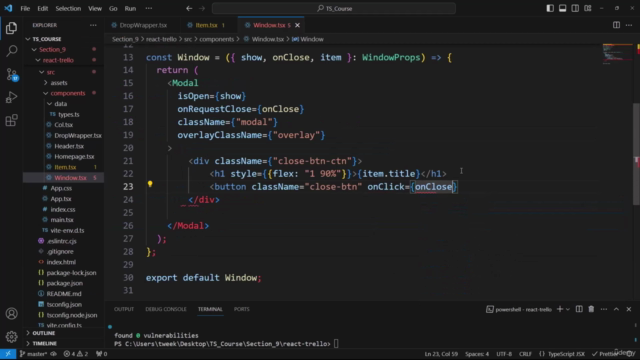
Task: Click the Explorer more actions ellipsis
Action: (x=93, y=25)
